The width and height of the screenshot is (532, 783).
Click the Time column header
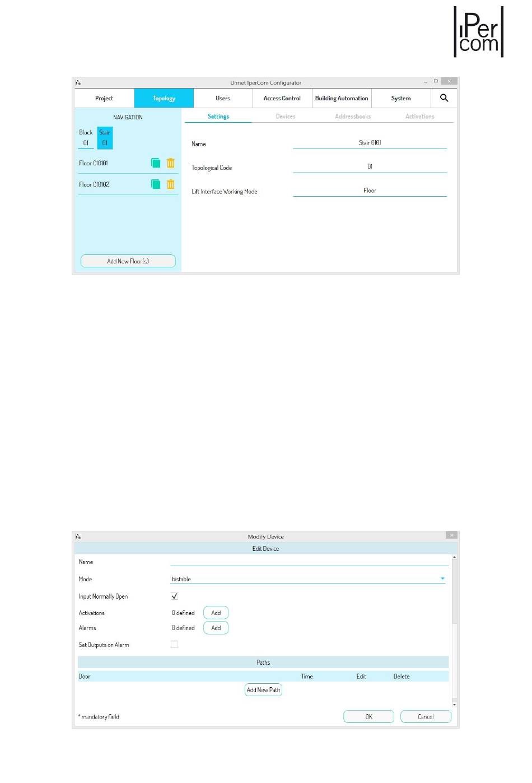307,677
